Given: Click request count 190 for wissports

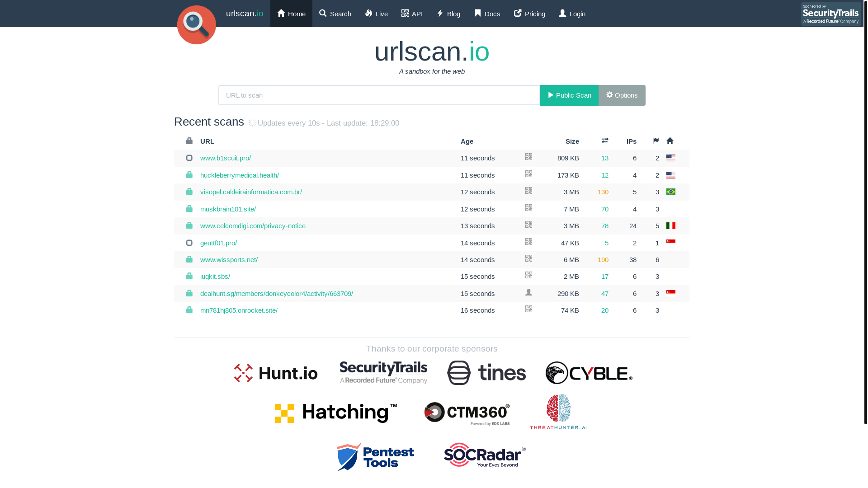Looking at the screenshot, I should point(603,260).
